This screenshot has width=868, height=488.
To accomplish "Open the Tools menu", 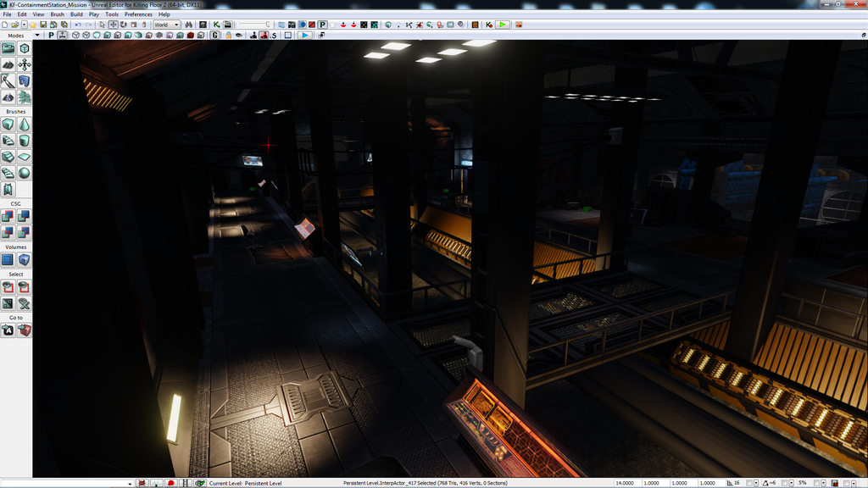I will click(112, 14).
